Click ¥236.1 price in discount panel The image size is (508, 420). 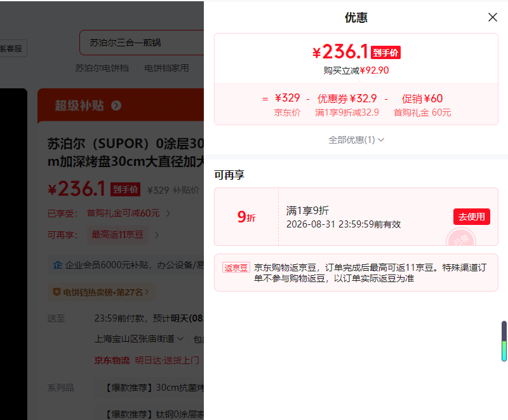(340, 52)
